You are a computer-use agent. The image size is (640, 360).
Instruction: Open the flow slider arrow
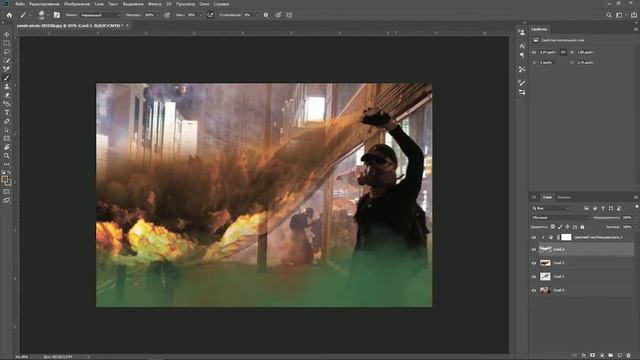(x=201, y=15)
